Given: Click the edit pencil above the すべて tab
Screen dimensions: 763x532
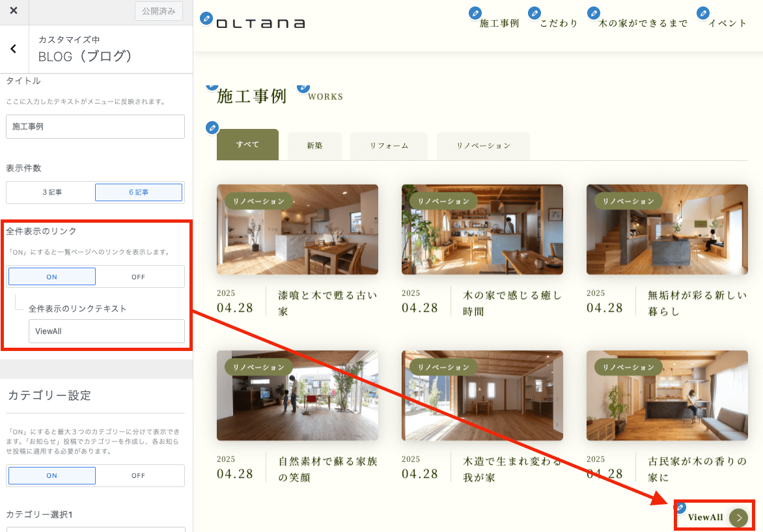Looking at the screenshot, I should click(212, 128).
